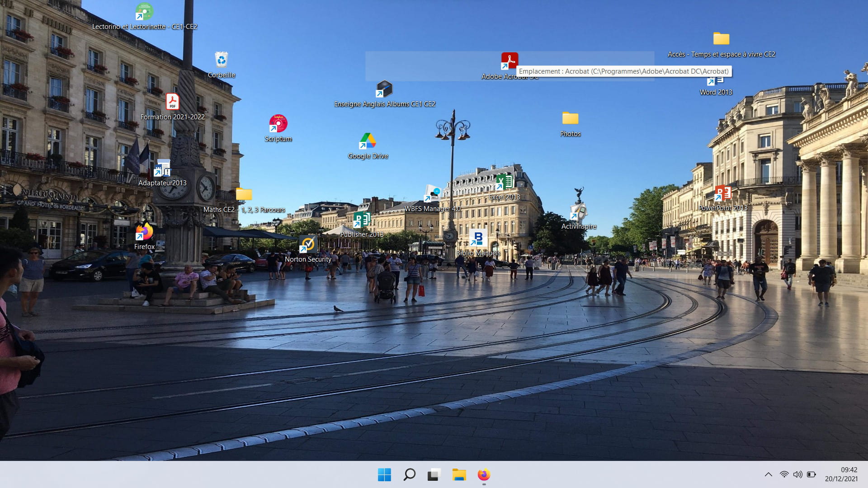Select the Excel 2013 shortcut
Screen dimensions: 868x488
pyautogui.click(x=504, y=183)
